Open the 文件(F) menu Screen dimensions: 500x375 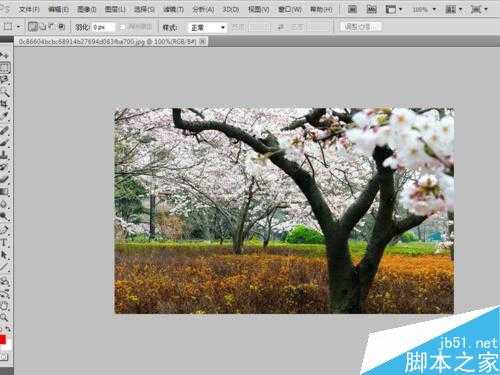[x=29, y=9]
